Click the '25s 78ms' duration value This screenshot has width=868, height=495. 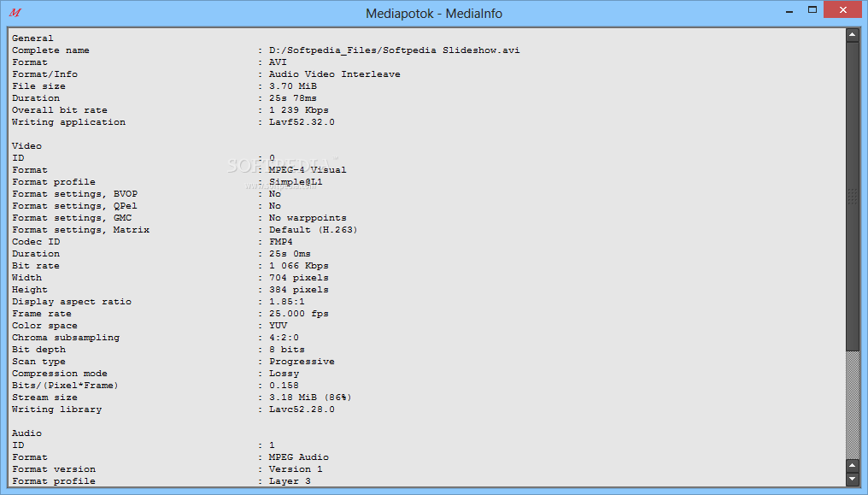[293, 98]
